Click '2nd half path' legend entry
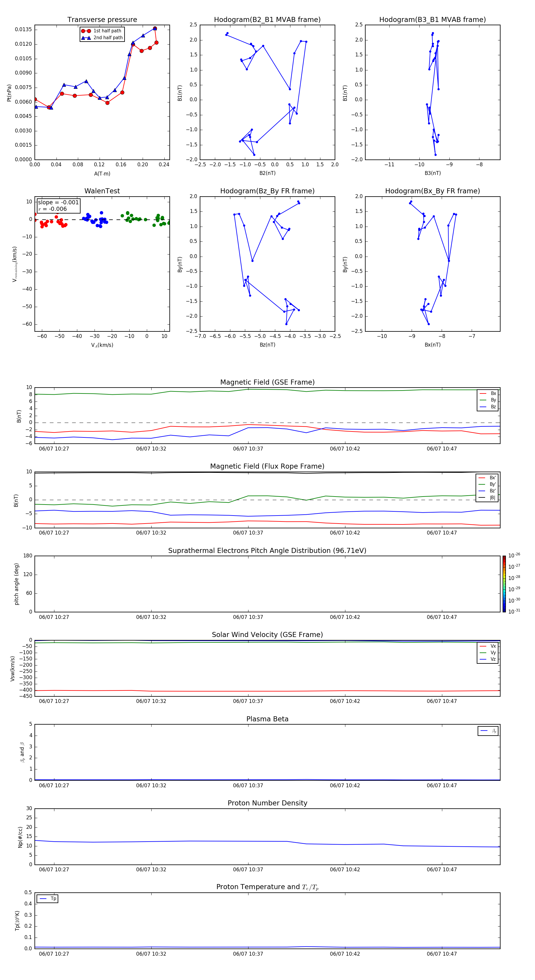535x980 pixels. 102,38
